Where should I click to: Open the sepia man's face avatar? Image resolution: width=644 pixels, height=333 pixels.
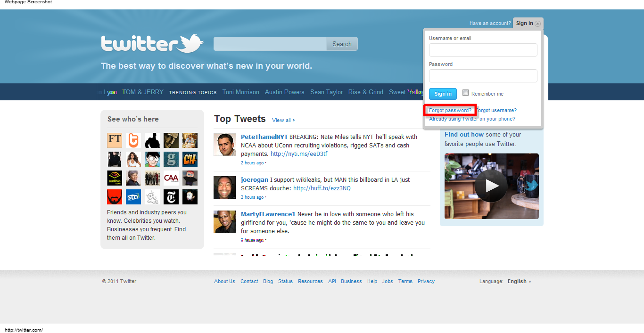pyautogui.click(x=171, y=140)
